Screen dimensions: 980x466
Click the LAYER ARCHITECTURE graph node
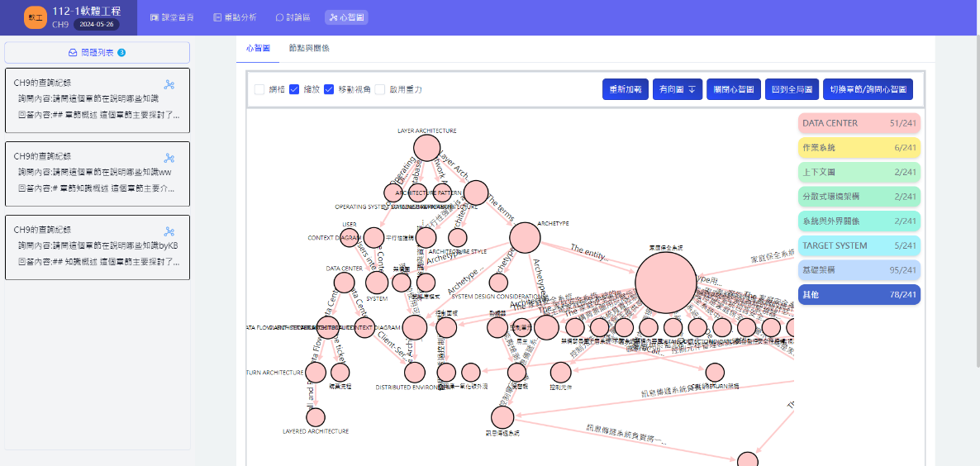(426, 147)
